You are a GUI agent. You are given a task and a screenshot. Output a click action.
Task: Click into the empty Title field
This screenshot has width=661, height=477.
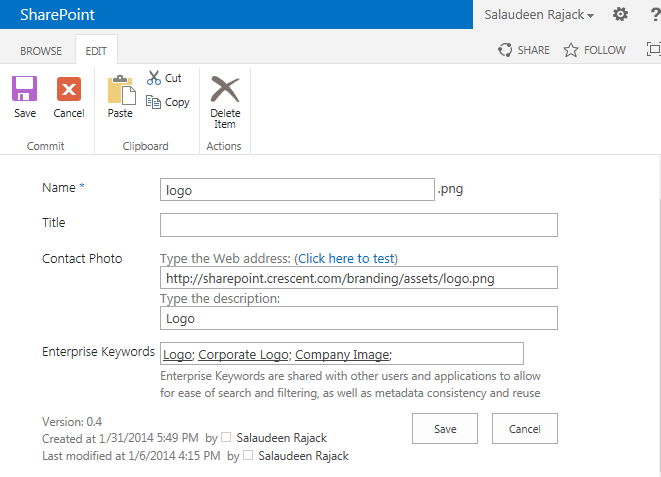click(359, 225)
